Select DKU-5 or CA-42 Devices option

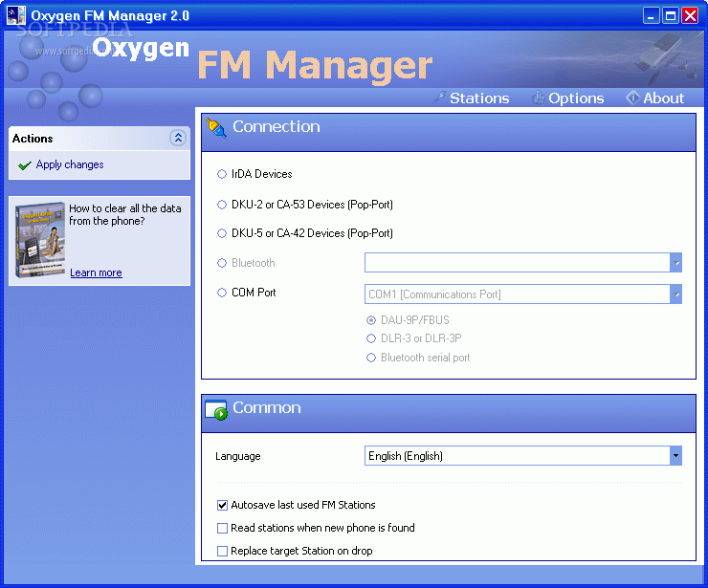(222, 233)
